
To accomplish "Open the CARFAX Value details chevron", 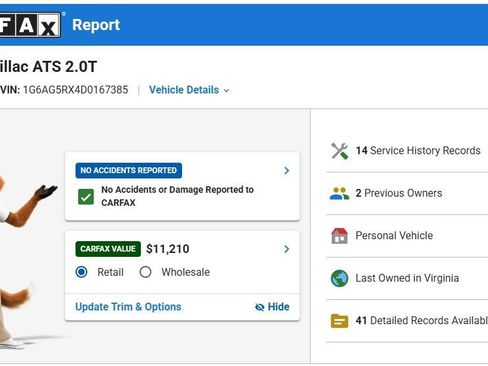I will 286,249.
